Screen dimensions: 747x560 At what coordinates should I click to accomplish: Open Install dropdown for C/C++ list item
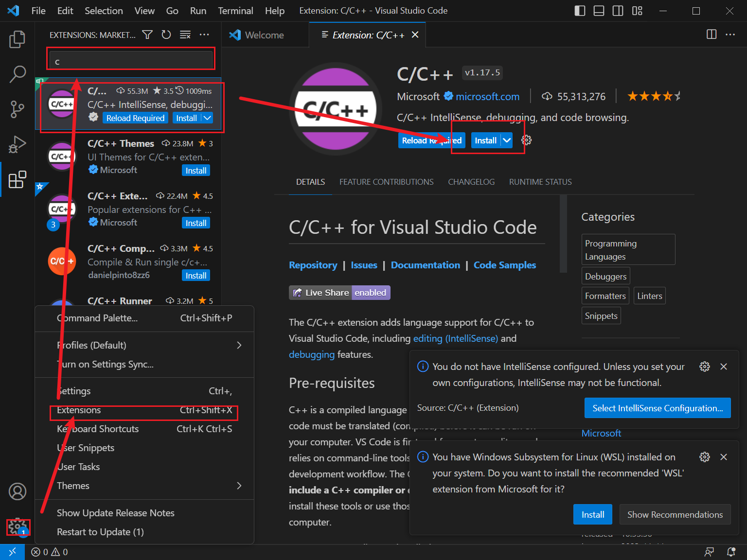tap(207, 118)
